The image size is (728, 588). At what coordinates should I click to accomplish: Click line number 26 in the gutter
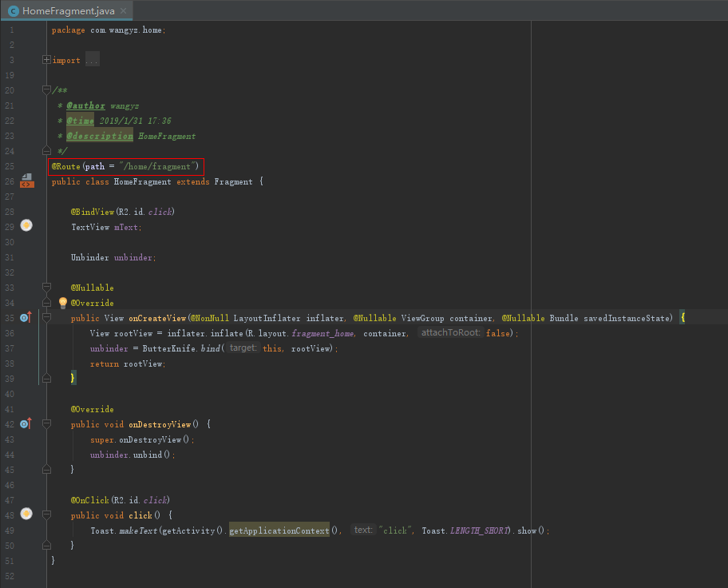pos(10,181)
